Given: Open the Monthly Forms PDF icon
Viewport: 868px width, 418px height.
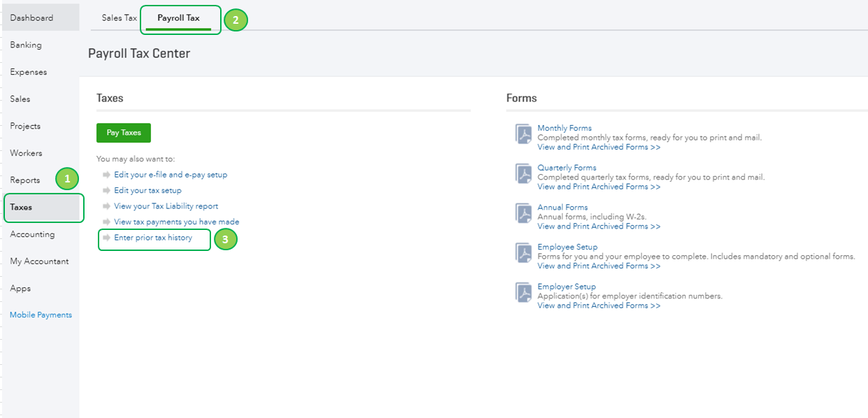Looking at the screenshot, I should click(x=523, y=134).
